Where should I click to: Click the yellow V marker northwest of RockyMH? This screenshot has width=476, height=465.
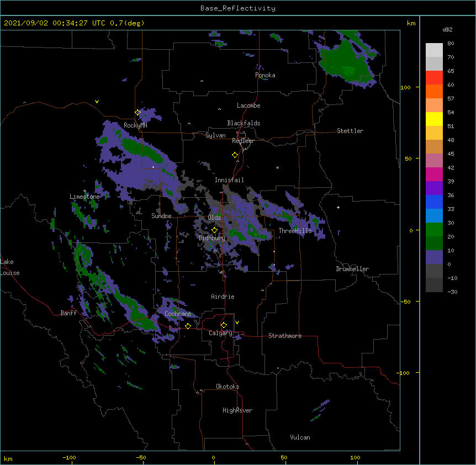coord(97,102)
